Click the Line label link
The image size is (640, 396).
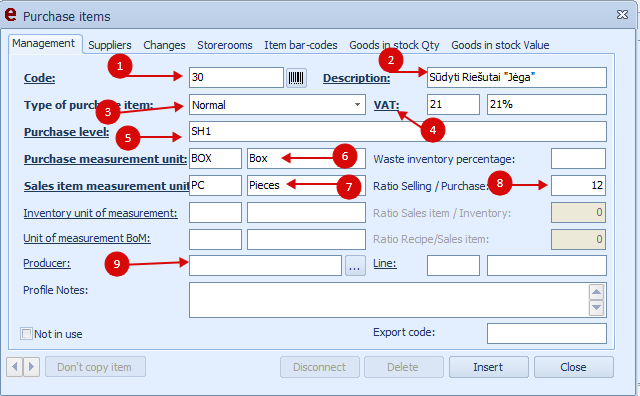[x=384, y=263]
